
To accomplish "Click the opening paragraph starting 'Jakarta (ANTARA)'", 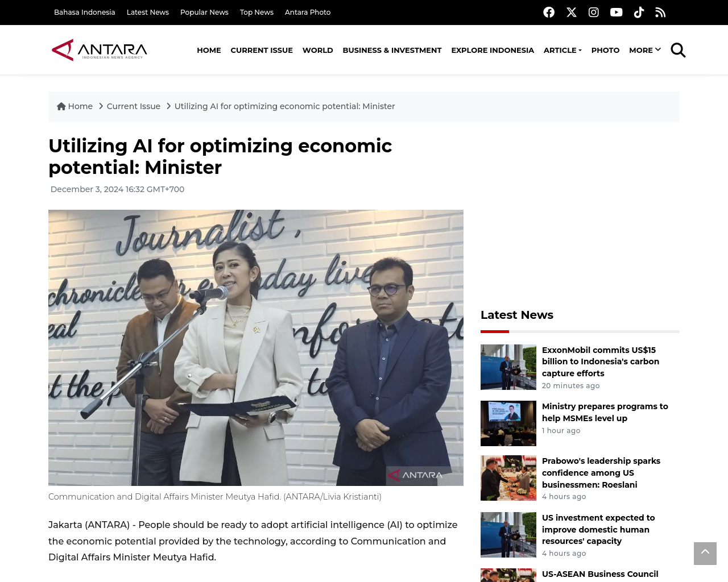I will 253,541.
